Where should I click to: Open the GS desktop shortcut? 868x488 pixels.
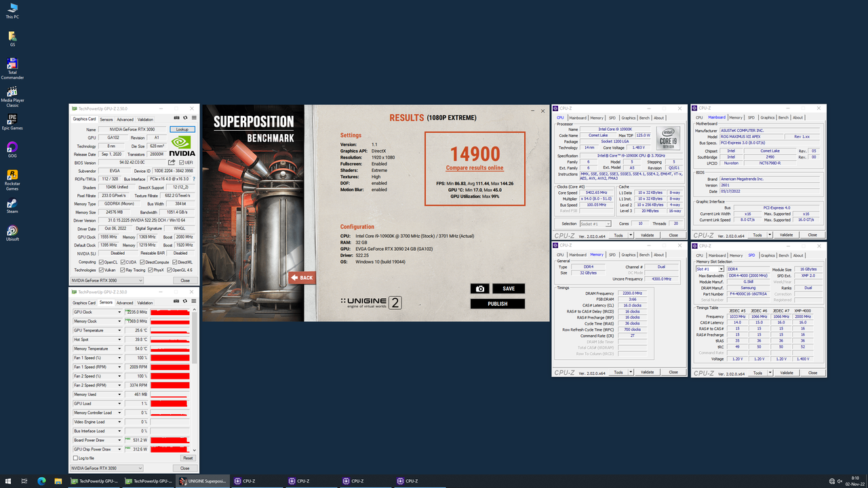pos(12,39)
